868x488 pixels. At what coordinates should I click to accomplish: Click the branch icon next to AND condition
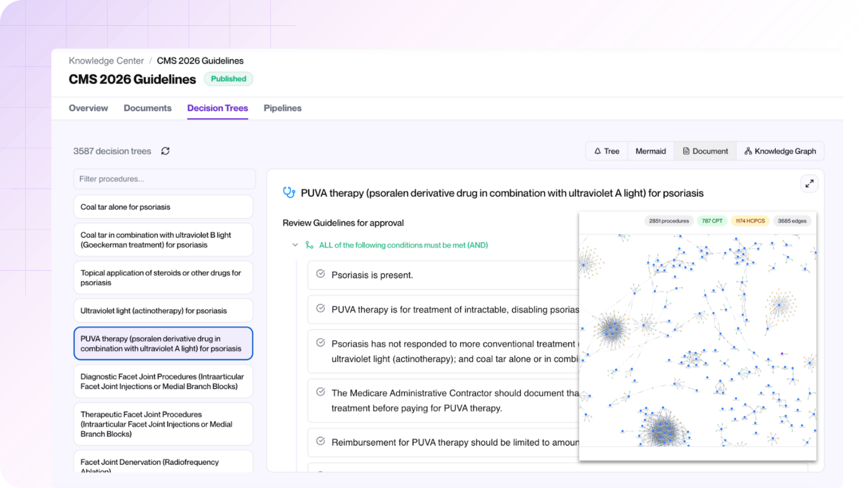[x=309, y=245]
